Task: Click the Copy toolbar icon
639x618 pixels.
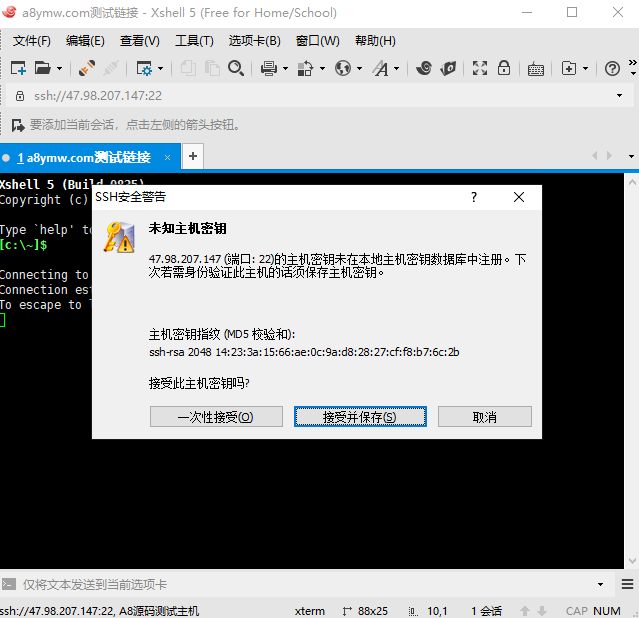Action: click(188, 68)
